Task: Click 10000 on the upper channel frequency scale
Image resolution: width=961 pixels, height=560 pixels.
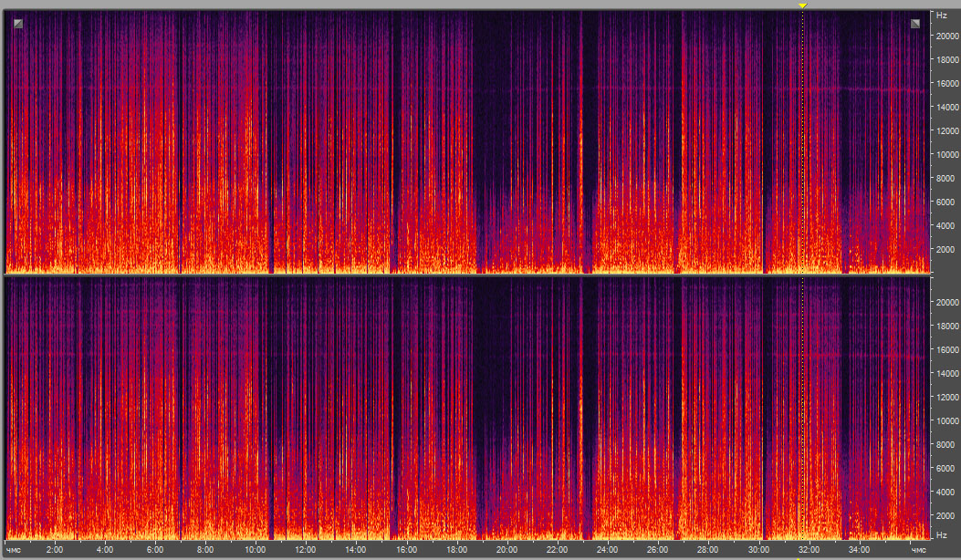Action: (x=944, y=154)
